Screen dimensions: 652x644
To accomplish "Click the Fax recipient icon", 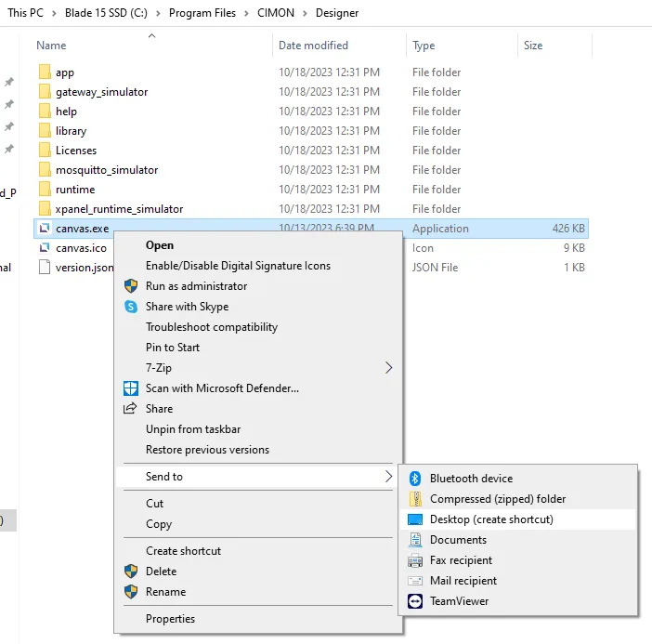I will 415,560.
